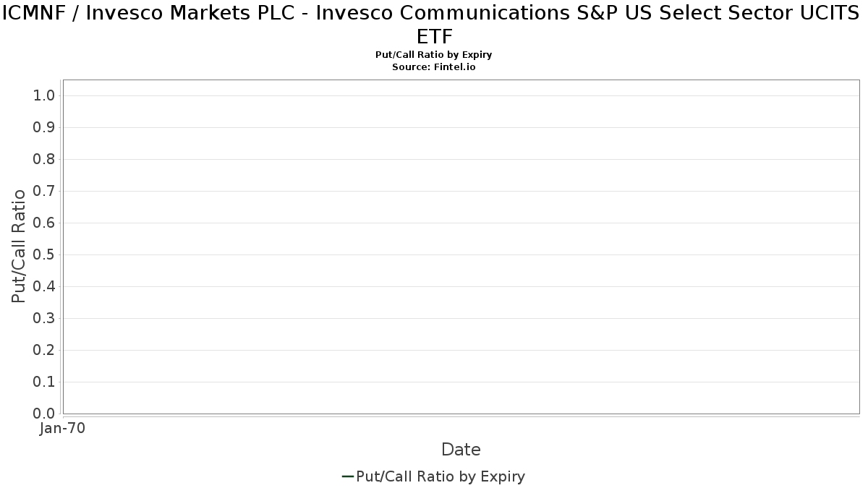Select the 0.3 y-axis tick label
The image size is (868, 488).
44,319
